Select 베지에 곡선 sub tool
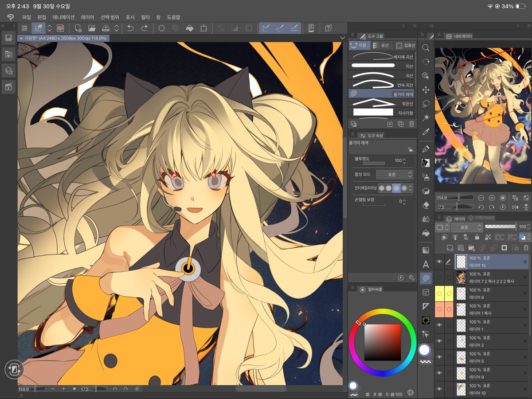The image size is (532, 399). [x=381, y=57]
